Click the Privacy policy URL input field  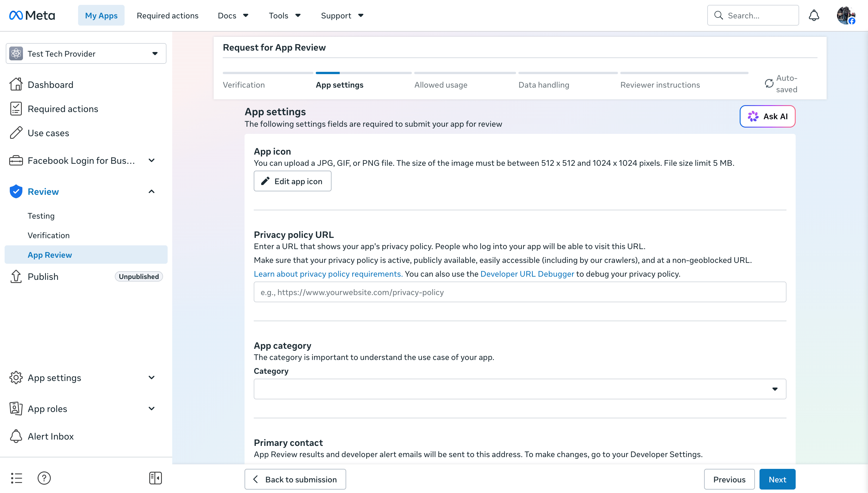coord(520,292)
